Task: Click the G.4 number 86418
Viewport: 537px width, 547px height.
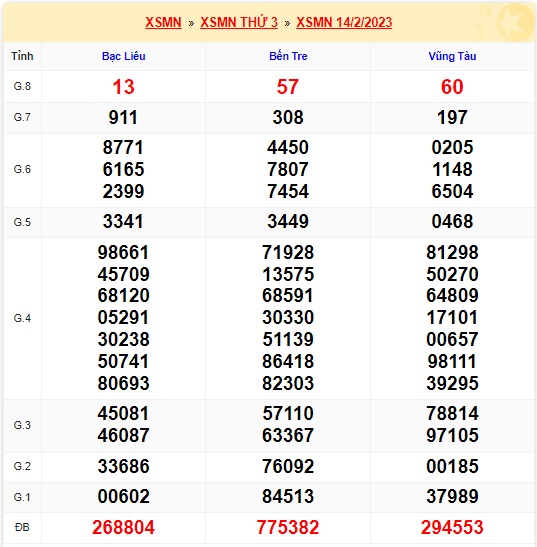Action: 288,361
